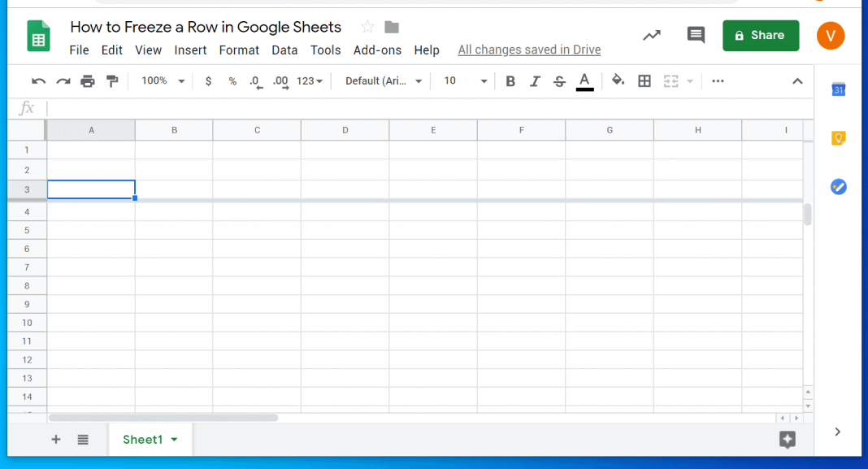Open the font family dropdown
868x469 pixels.
(380, 80)
